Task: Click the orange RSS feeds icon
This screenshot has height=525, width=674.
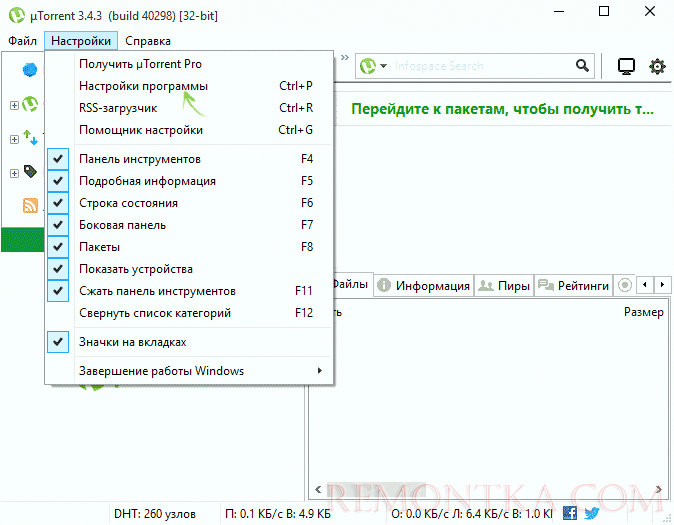Action: (30, 206)
